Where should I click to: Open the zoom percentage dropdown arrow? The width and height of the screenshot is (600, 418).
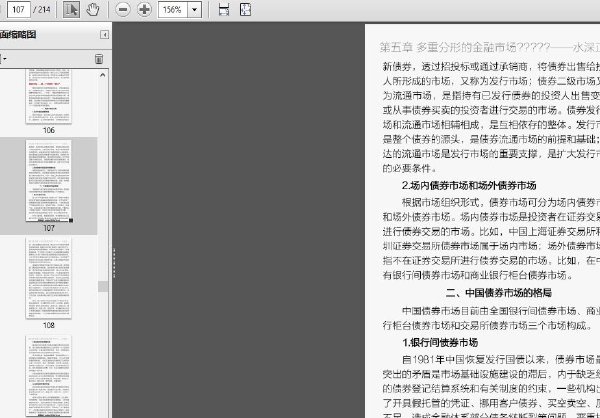coord(195,10)
